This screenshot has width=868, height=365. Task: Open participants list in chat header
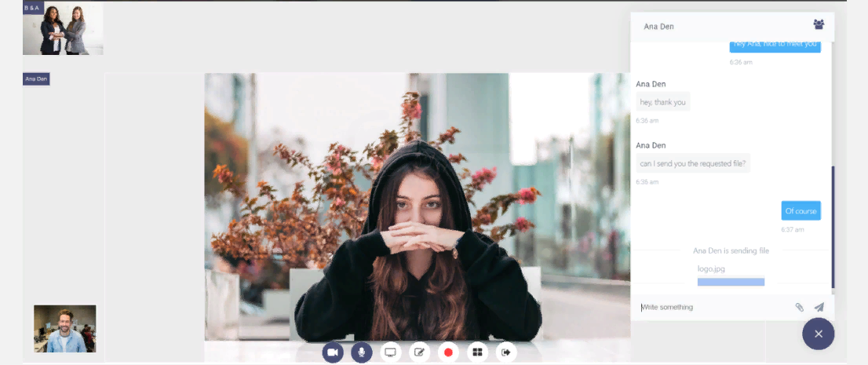[819, 25]
